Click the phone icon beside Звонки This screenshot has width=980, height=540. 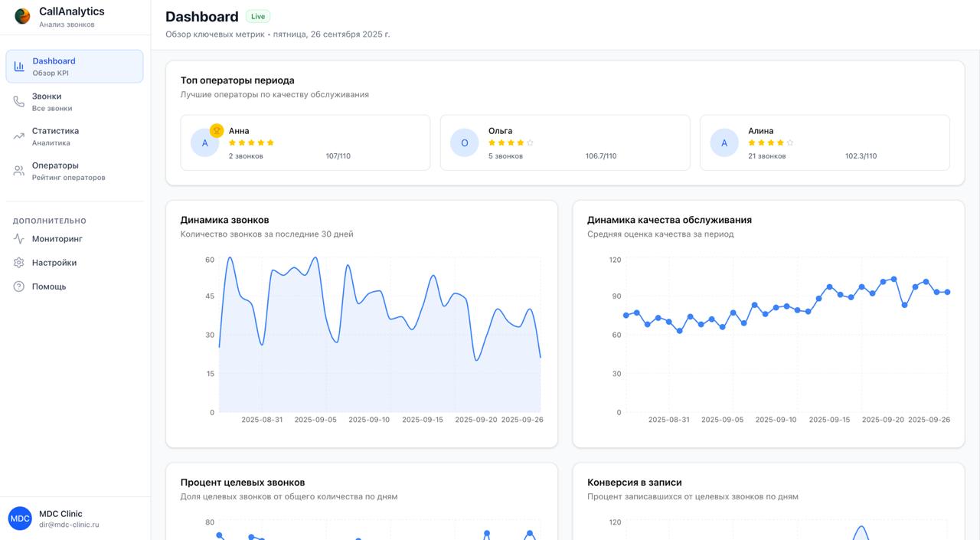coord(19,102)
